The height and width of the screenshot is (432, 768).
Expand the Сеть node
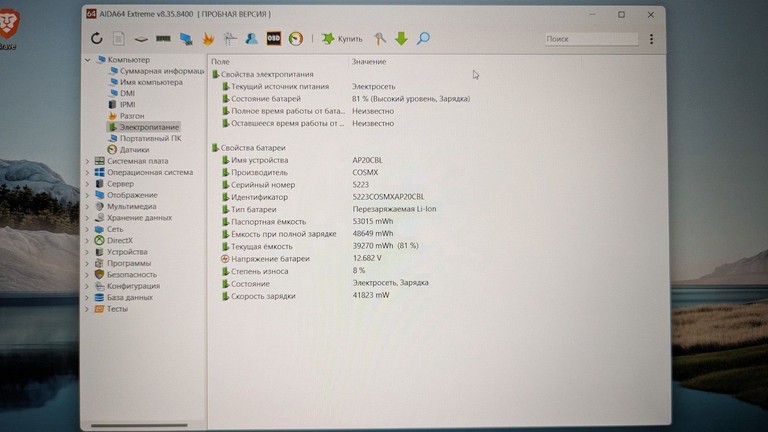88,229
